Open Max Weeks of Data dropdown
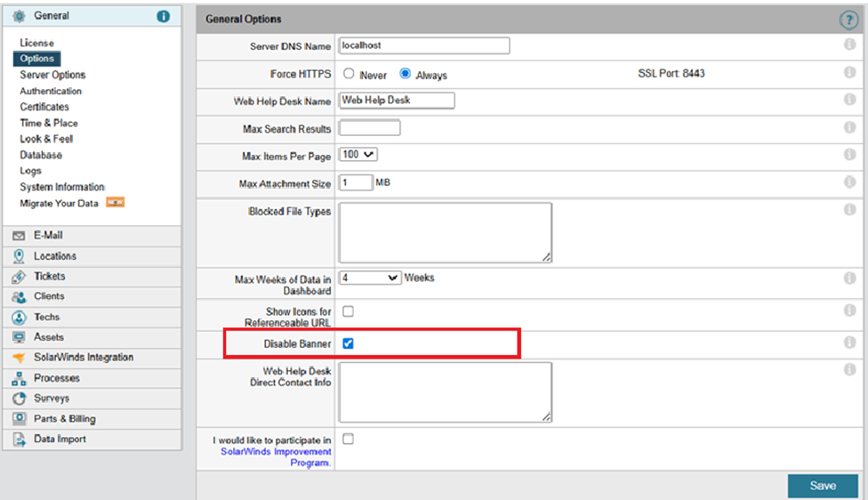Image resolution: width=868 pixels, height=500 pixels. pos(371,278)
